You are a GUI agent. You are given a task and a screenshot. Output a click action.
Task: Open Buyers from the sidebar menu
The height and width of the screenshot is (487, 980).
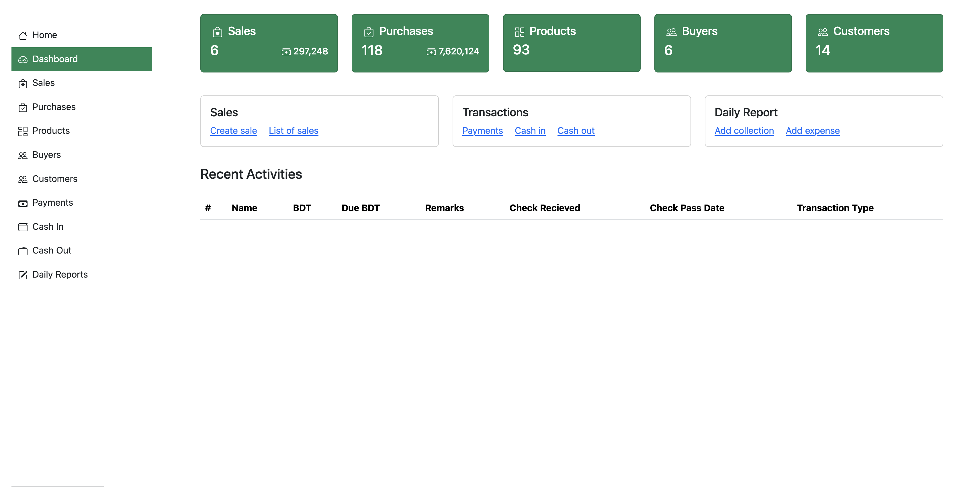click(x=81, y=155)
